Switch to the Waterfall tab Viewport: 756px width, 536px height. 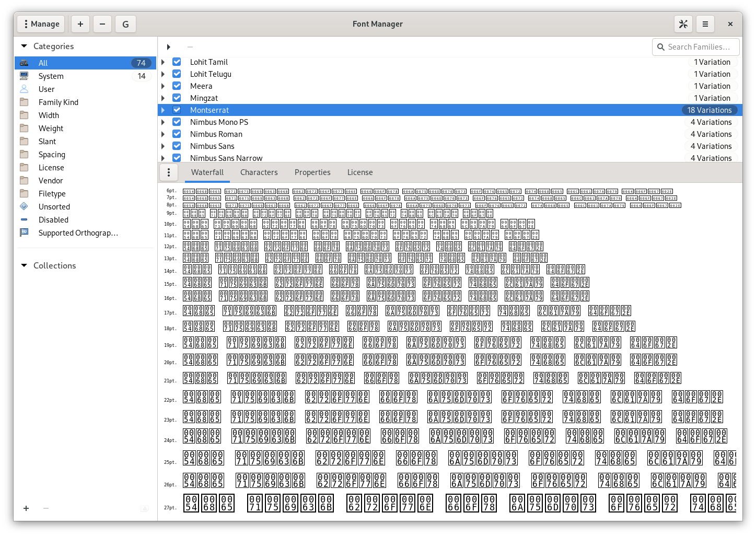207,172
